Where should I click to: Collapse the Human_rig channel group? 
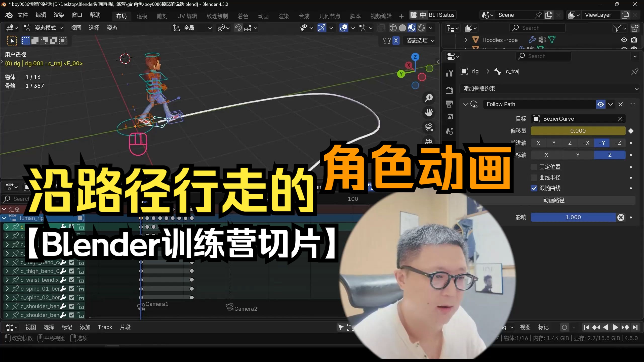(x=4, y=218)
